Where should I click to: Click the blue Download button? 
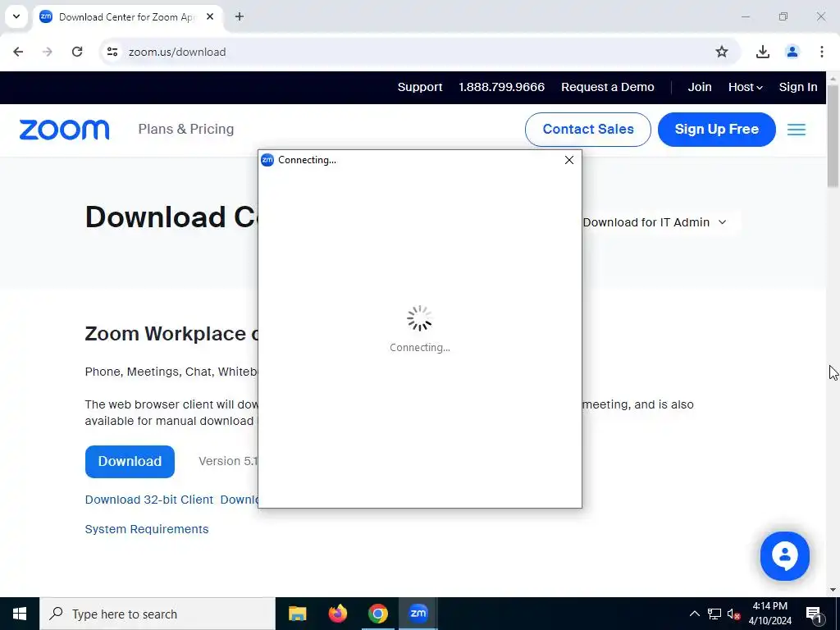(x=130, y=461)
